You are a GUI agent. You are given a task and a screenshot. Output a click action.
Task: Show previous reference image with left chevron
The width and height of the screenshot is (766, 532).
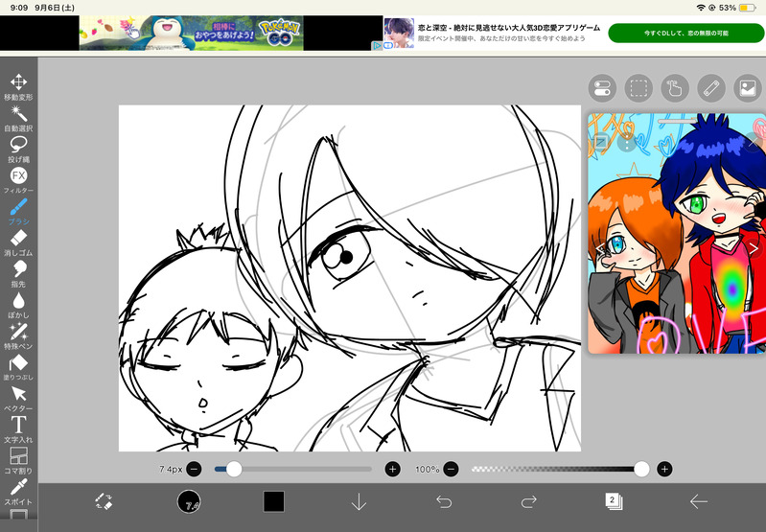click(x=600, y=248)
